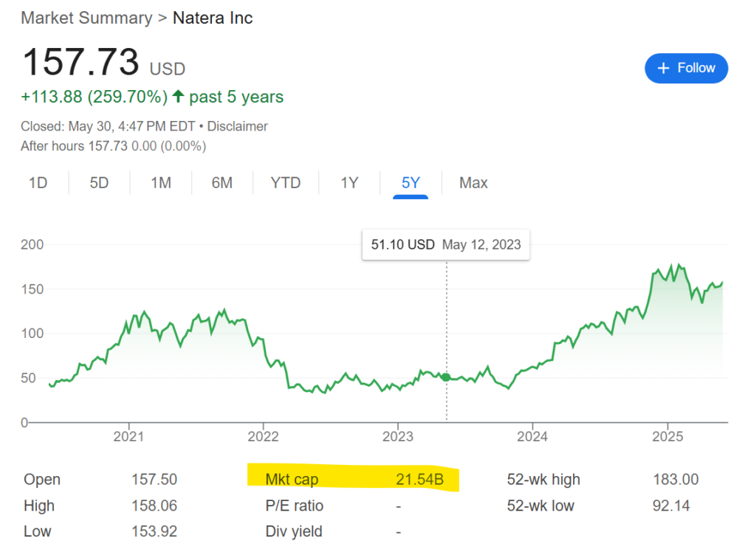This screenshot has width=756, height=555.
Task: Click the 2024 x-axis label
Action: point(532,436)
